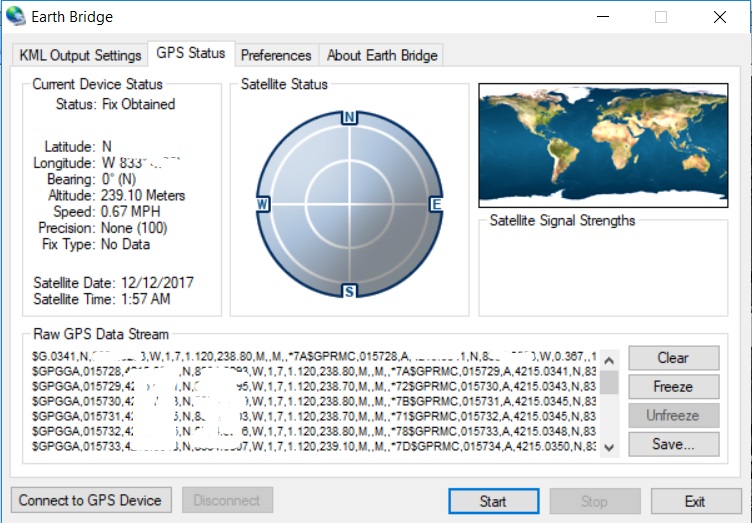Exit the Earth Bridge application
This screenshot has width=752, height=523.
tap(696, 501)
